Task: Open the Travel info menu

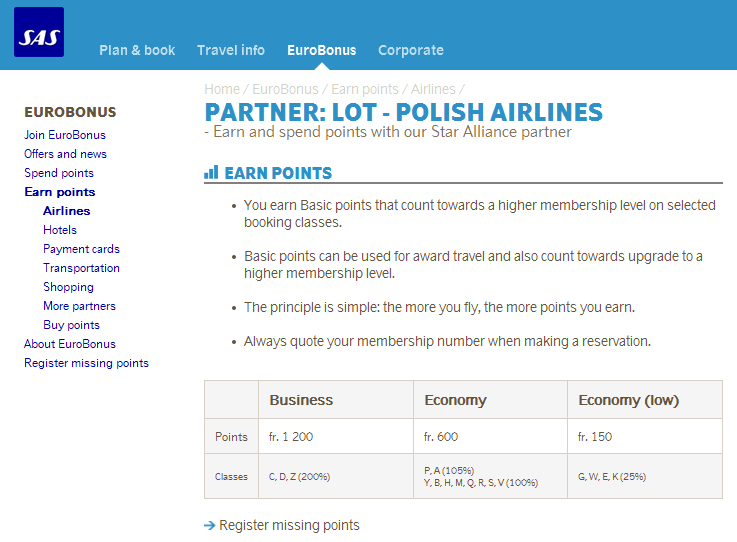Action: click(x=231, y=50)
